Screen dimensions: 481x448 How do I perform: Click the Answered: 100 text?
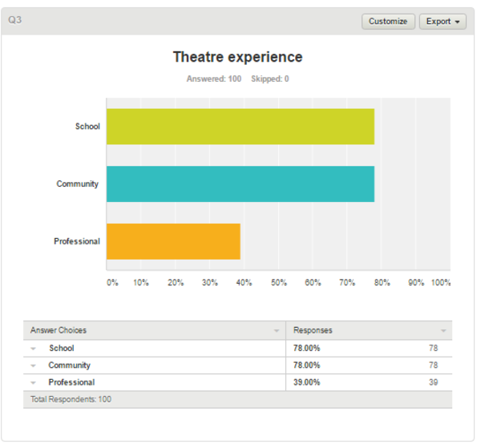click(x=214, y=79)
